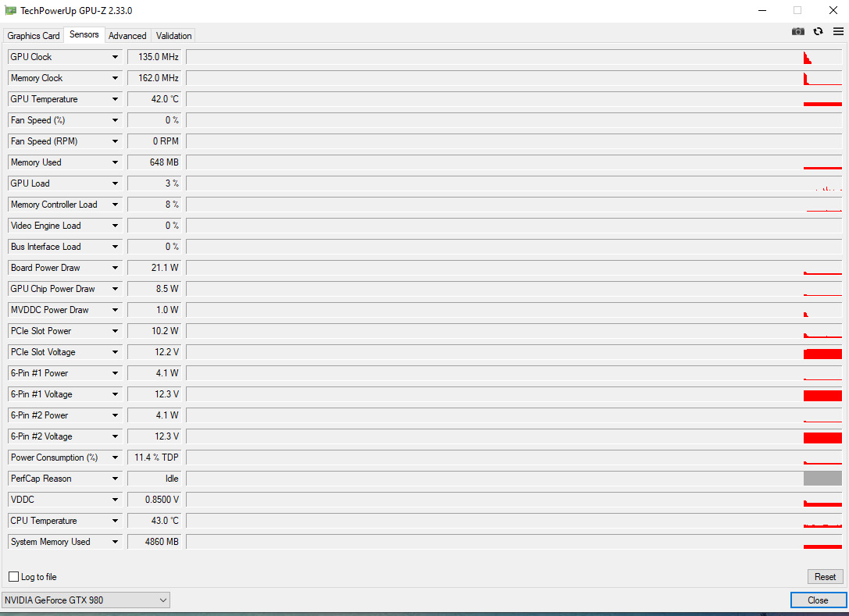Viewport: 849px width, 616px height.
Task: Click the PCIe Slot Voltage graph
Action: tap(514, 352)
